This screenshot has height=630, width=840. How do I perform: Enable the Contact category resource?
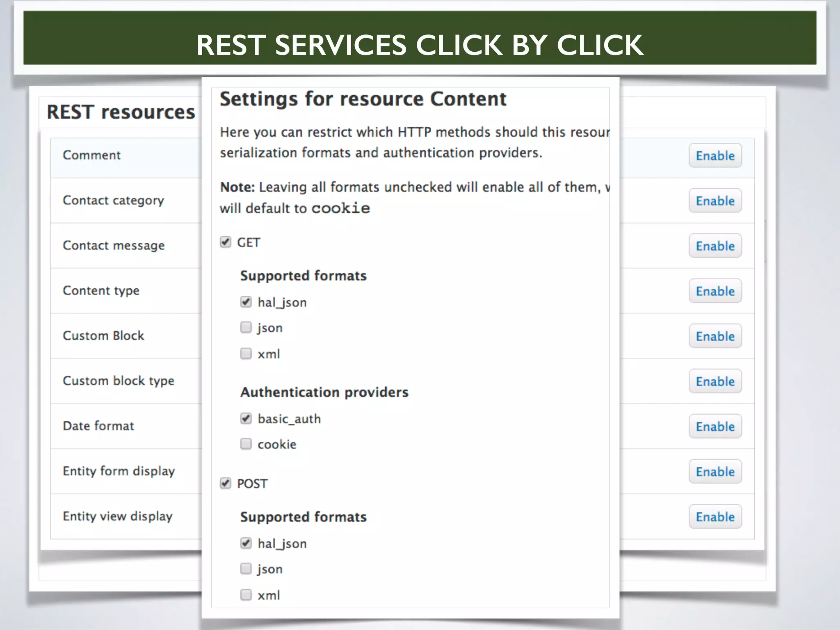(x=715, y=201)
